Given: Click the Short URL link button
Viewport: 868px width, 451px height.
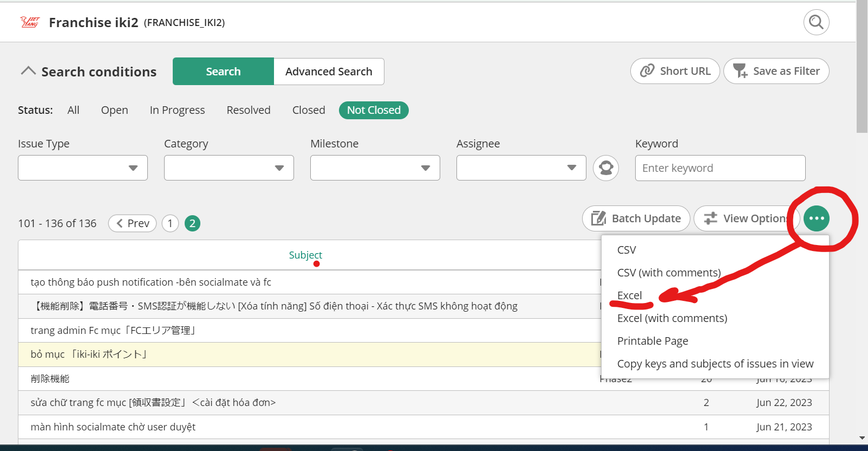Looking at the screenshot, I should 675,71.
